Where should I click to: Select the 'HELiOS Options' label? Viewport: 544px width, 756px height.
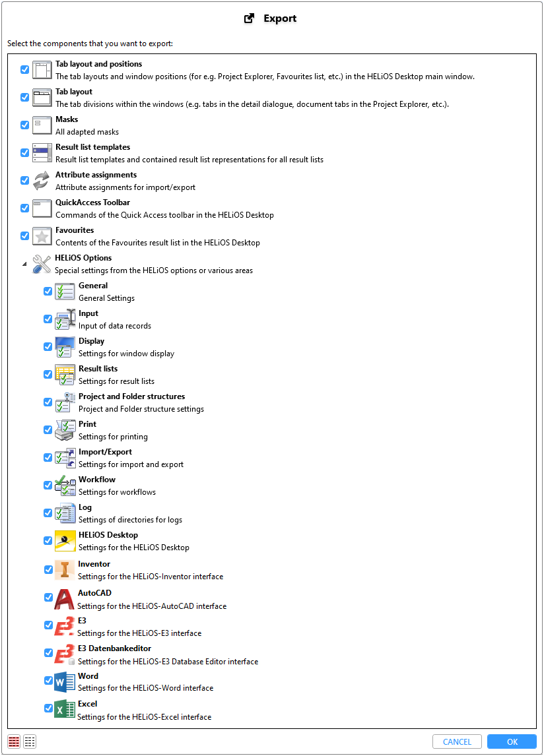pos(83,258)
